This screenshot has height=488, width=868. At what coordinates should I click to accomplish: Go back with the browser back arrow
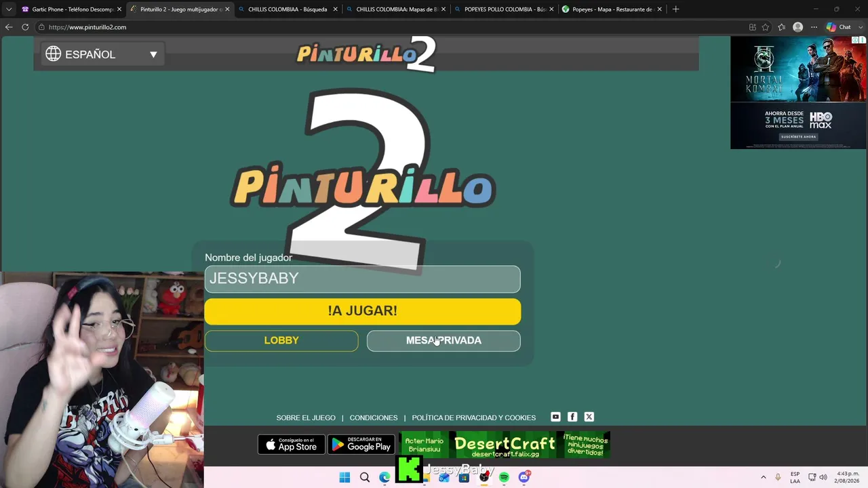coord(9,27)
